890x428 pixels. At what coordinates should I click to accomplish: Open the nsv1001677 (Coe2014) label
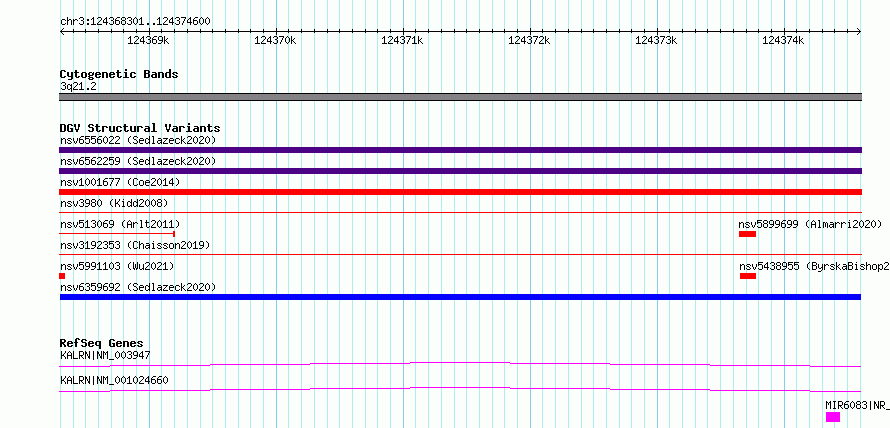coord(120,182)
